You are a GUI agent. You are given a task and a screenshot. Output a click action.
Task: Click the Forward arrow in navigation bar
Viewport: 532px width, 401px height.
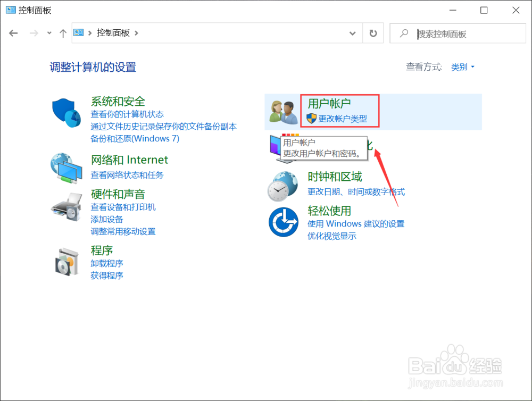(x=34, y=33)
